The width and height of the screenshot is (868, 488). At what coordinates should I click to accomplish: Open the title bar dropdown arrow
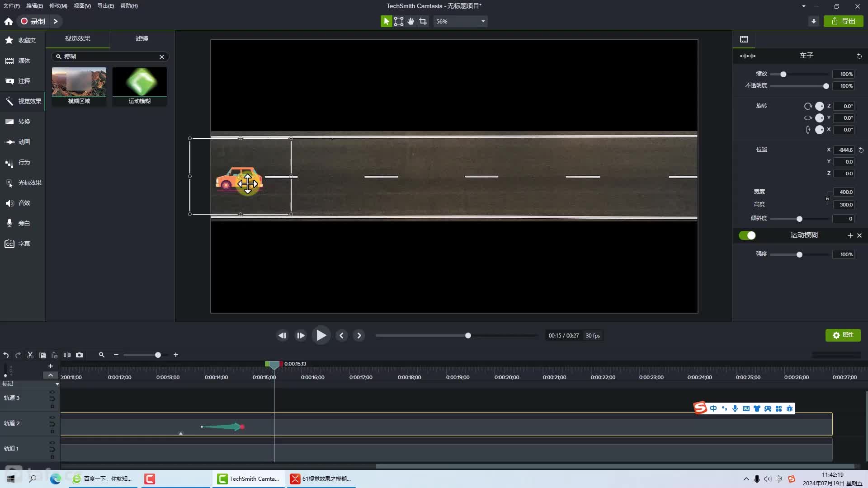[803, 6]
